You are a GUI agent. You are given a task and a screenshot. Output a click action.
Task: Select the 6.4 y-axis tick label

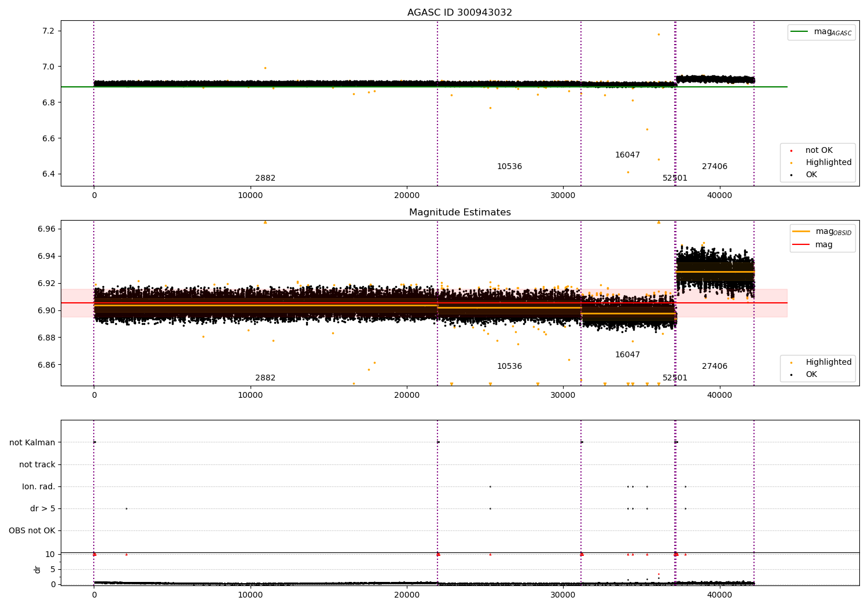pos(48,174)
